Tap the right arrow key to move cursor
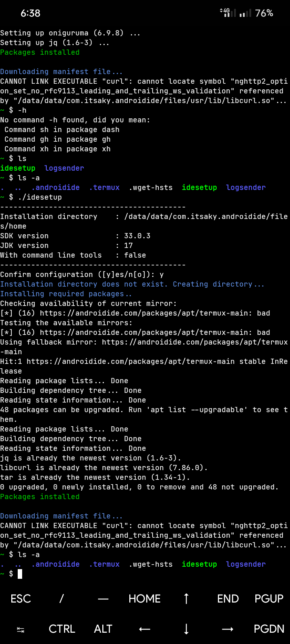This screenshot has height=644, width=290. [x=227, y=629]
